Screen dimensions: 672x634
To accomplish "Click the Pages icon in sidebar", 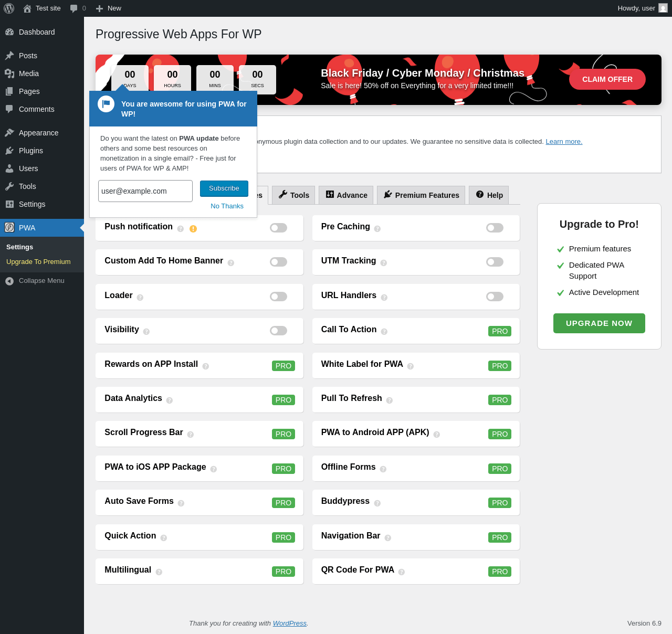I will tap(9, 91).
